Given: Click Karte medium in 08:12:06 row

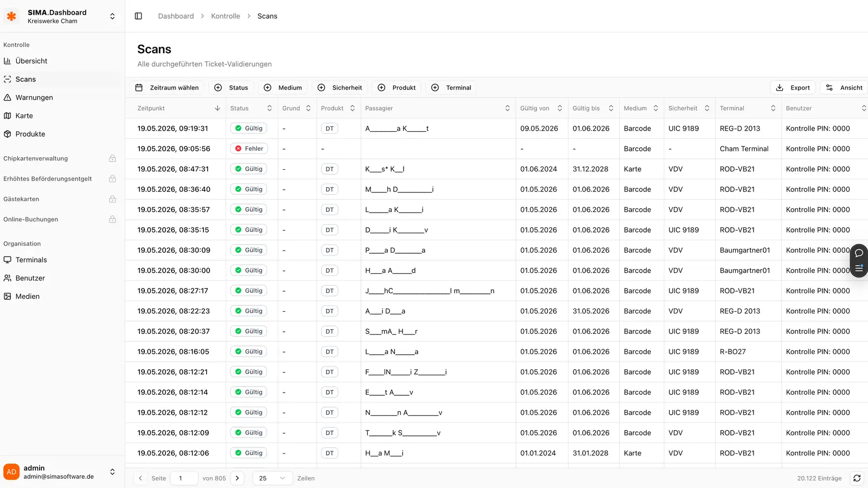Looking at the screenshot, I should point(633,453).
